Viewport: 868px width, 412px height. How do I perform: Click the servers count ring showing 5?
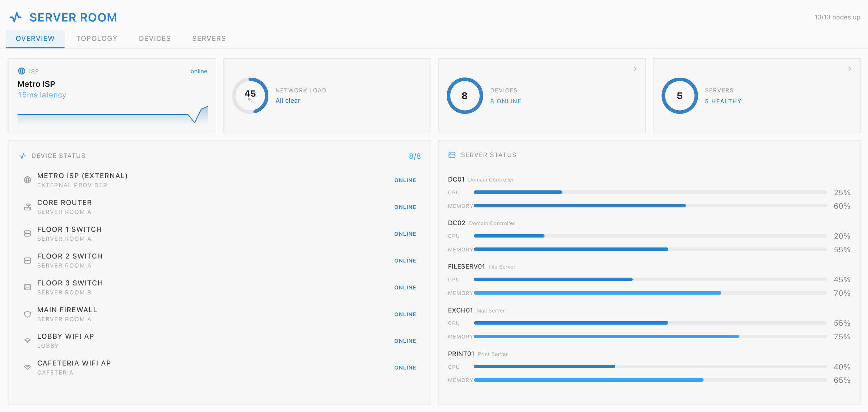[x=680, y=96]
